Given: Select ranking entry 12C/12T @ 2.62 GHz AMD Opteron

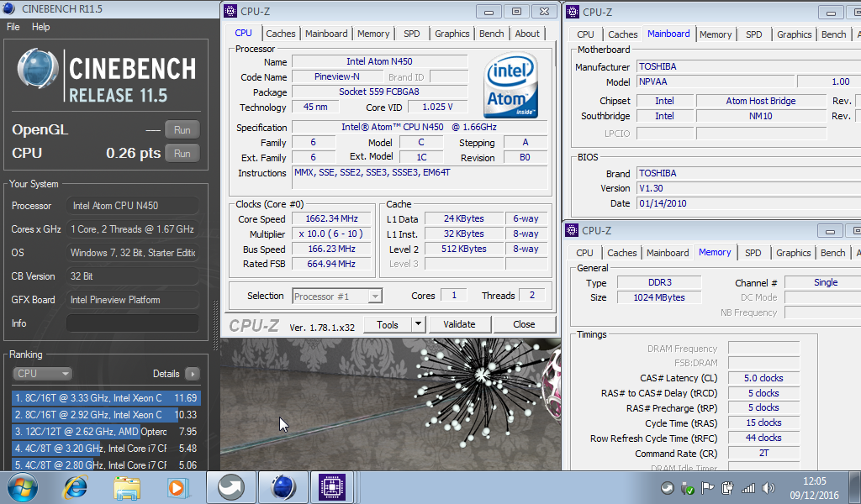Looking at the screenshot, I should pos(106,432).
